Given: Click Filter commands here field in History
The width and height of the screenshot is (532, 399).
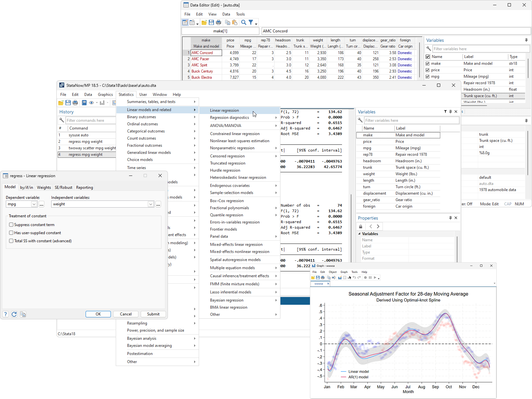Looking at the screenshot, I should (x=90, y=120).
